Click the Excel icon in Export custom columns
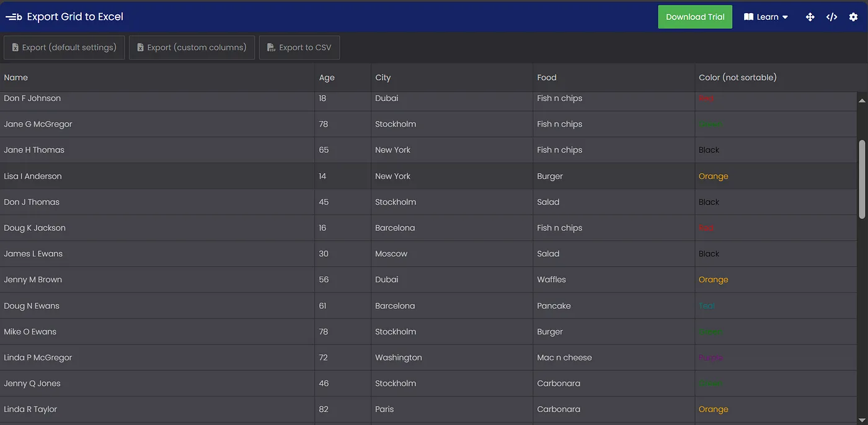 click(141, 48)
